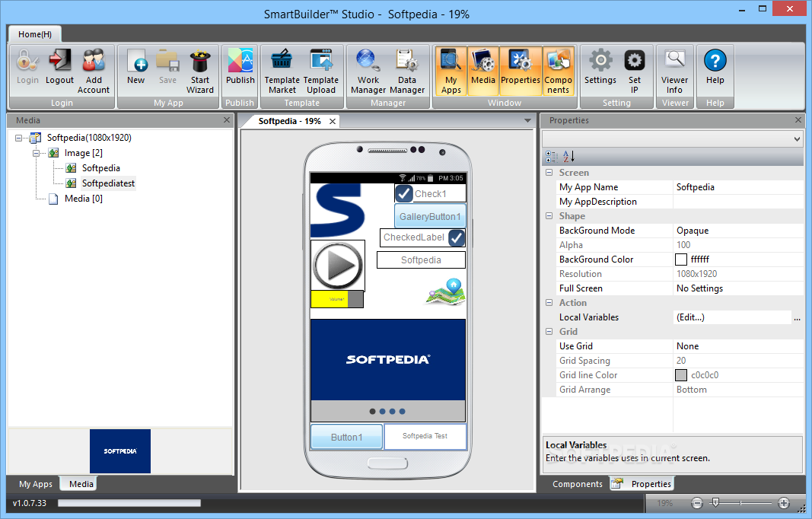Select the Softpedia label on canvas

pyautogui.click(x=421, y=260)
